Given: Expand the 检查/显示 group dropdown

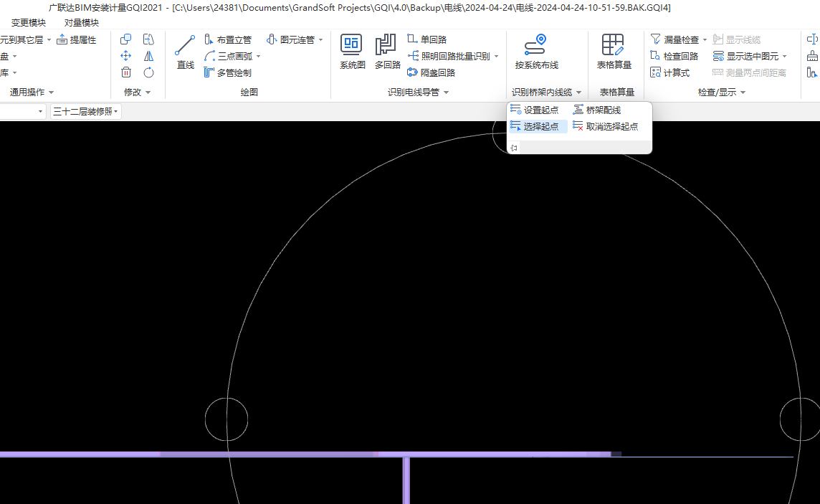Looking at the screenshot, I should coord(743,92).
